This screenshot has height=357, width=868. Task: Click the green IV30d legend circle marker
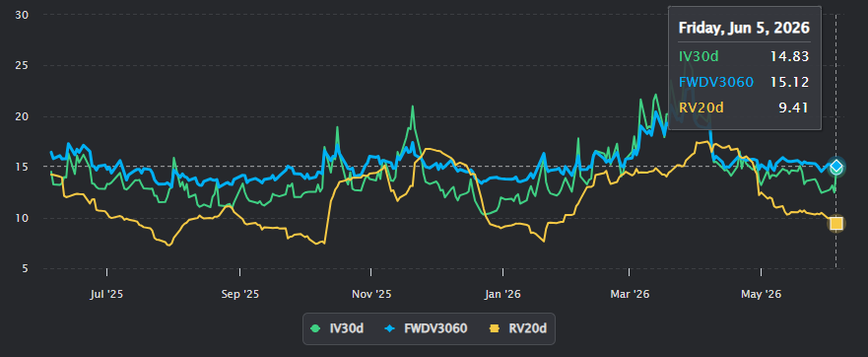(315, 328)
